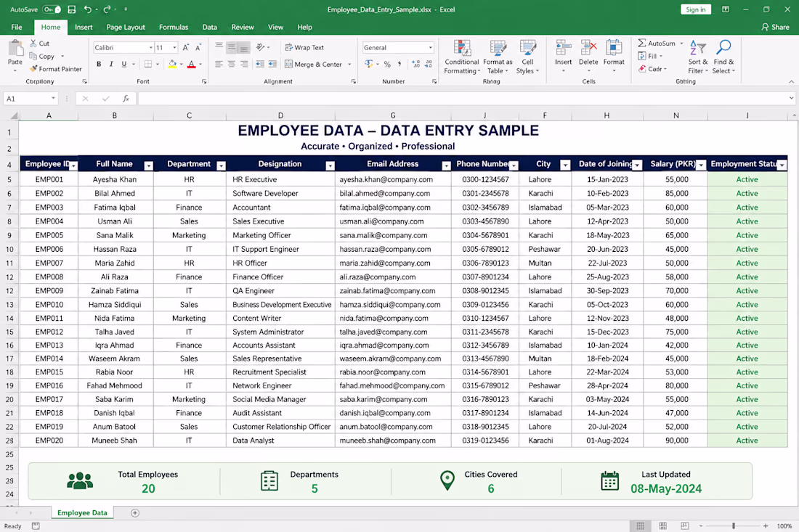Switch to Page Layout view in status bar
Screen dimensions: 799x532
click(x=663, y=525)
